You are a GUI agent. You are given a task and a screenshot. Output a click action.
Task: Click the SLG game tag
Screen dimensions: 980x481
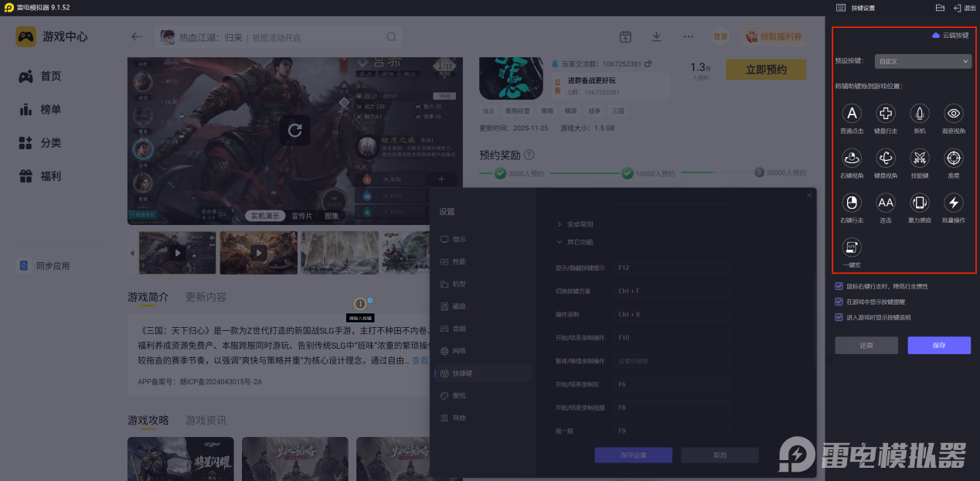(488, 111)
